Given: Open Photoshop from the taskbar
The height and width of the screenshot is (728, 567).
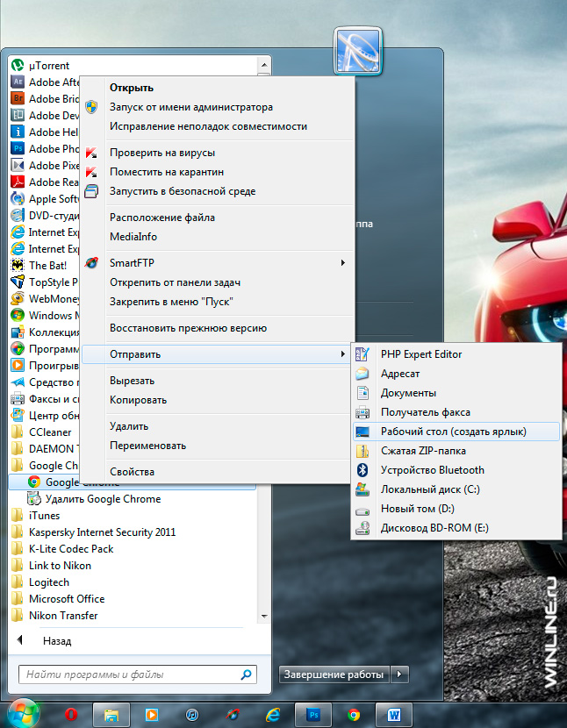Looking at the screenshot, I should coord(313,714).
